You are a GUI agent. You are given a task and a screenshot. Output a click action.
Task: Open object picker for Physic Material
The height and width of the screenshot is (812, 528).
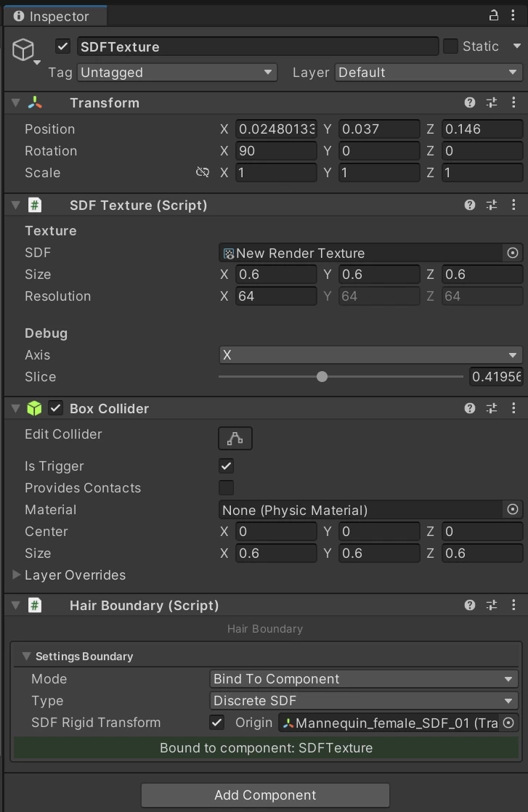tap(513, 510)
